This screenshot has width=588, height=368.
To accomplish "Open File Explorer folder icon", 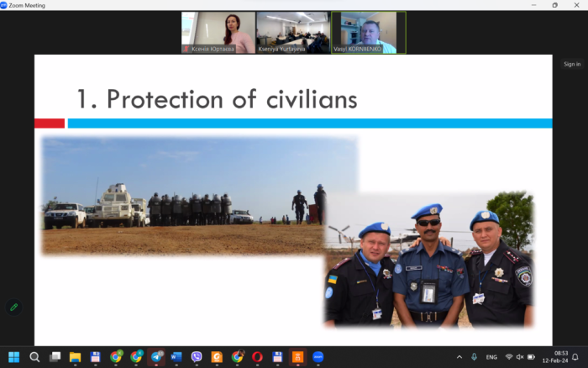I will point(75,357).
